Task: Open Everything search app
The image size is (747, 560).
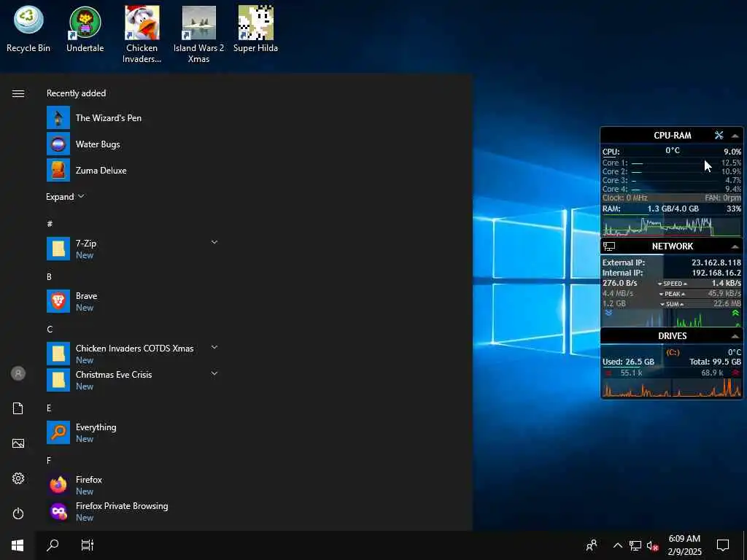Action: [x=133, y=433]
